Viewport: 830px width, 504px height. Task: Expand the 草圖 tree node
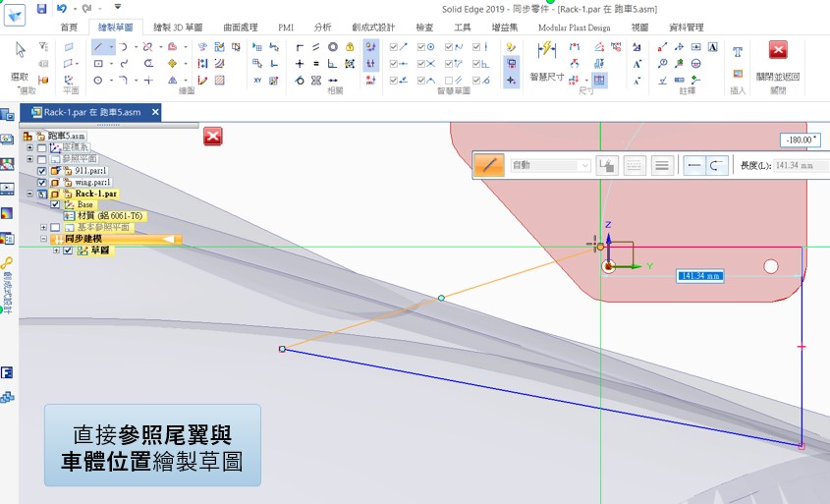(56, 251)
